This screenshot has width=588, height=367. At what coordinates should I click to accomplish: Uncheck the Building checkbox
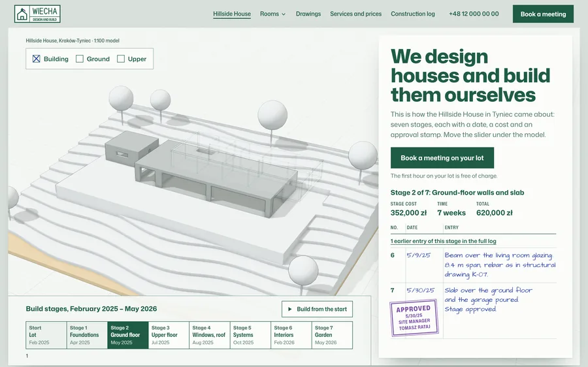(x=37, y=59)
